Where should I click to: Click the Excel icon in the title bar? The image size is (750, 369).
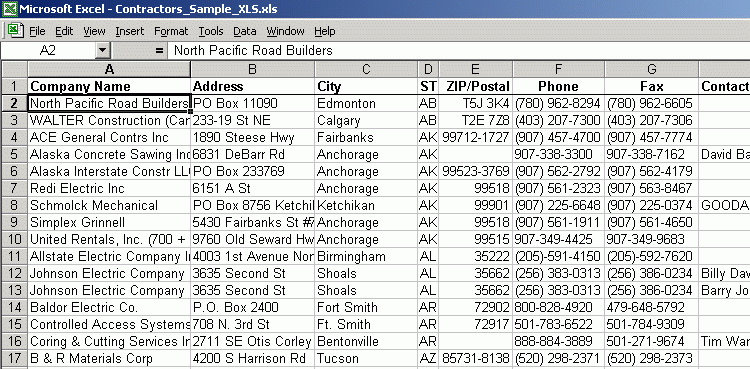point(9,9)
